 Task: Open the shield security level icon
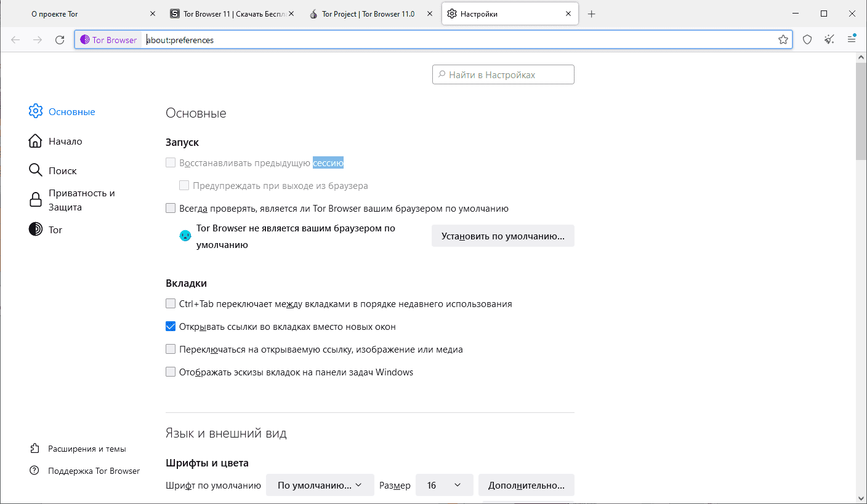807,40
